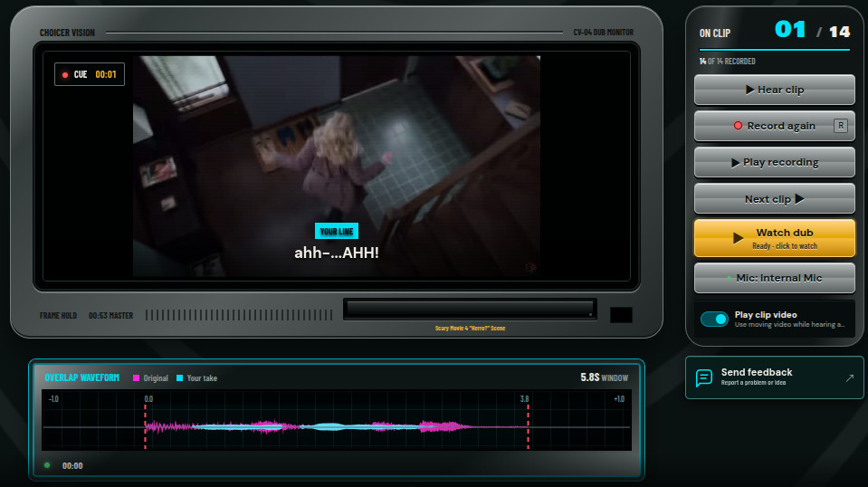The width and height of the screenshot is (868, 487).
Task: Click the external link arrow on feedback
Action: pos(850,378)
